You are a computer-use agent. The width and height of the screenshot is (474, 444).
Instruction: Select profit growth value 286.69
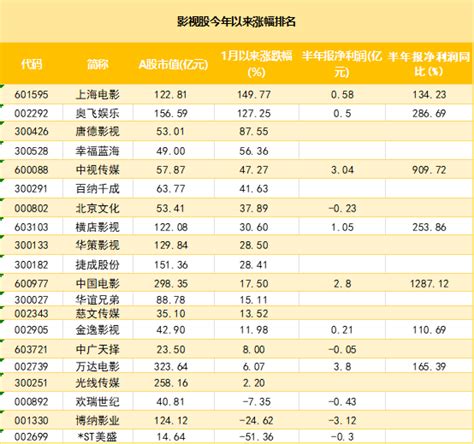click(x=429, y=114)
